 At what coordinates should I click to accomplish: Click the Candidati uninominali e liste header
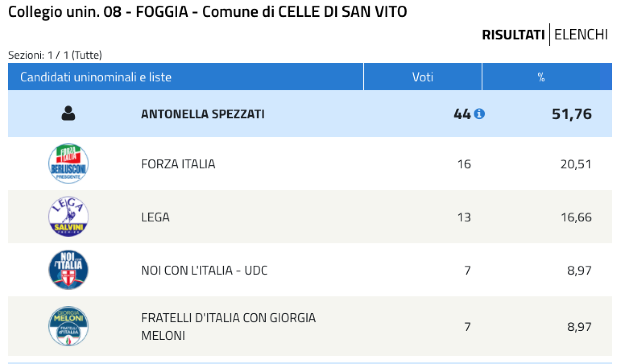96,78
